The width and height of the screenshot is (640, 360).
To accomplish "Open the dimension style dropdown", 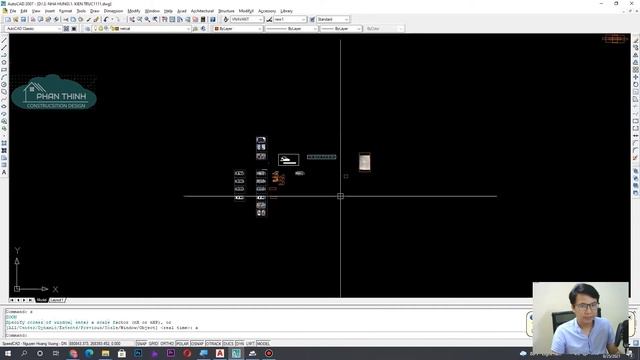I will point(290,20).
